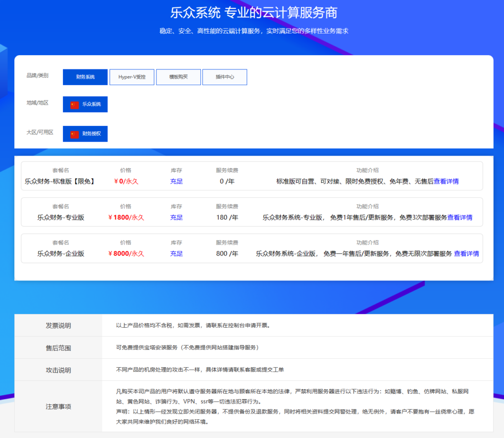
Task: Open the 模板购买 category tab
Action: pyautogui.click(x=178, y=77)
